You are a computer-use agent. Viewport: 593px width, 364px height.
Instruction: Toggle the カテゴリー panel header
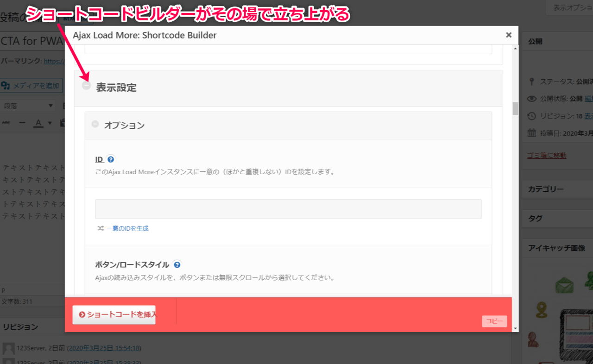coord(557,189)
